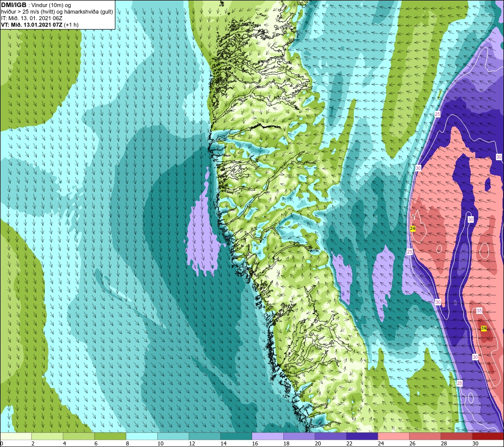
Task: Click the white 35 gust contour label
Action: point(479,310)
